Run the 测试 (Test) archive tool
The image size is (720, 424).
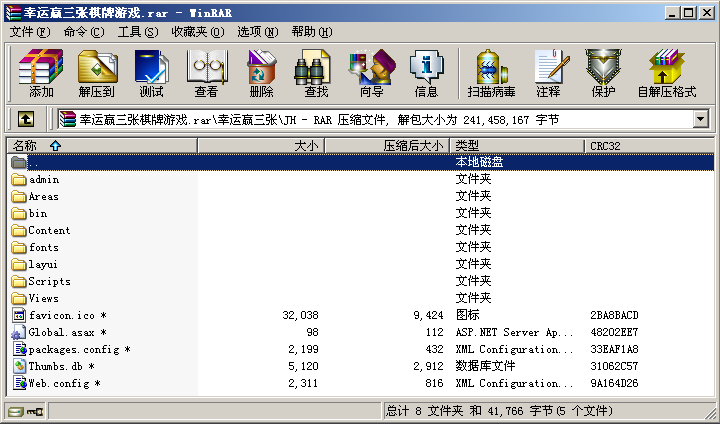(152, 74)
